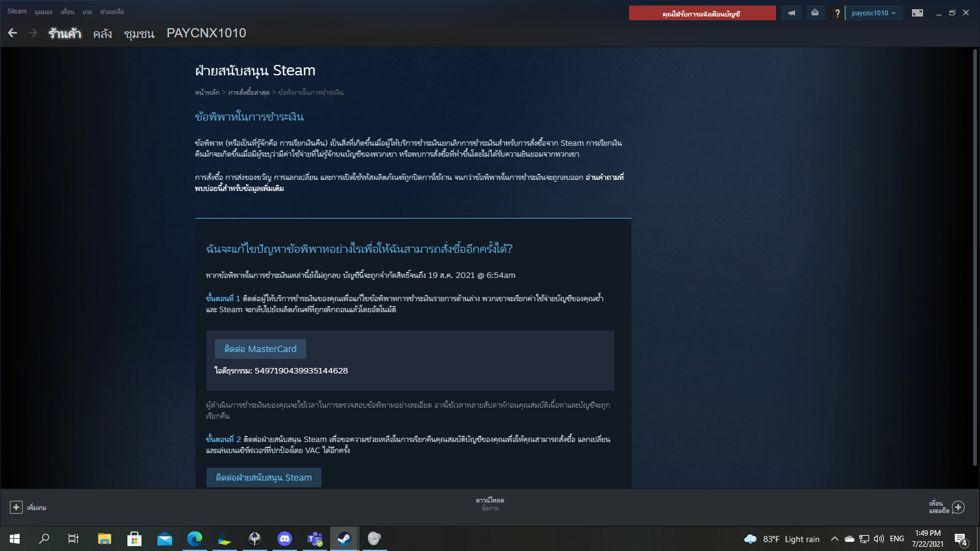Click the ฝ่ายสนับสนุน Steam page heading

coord(255,70)
